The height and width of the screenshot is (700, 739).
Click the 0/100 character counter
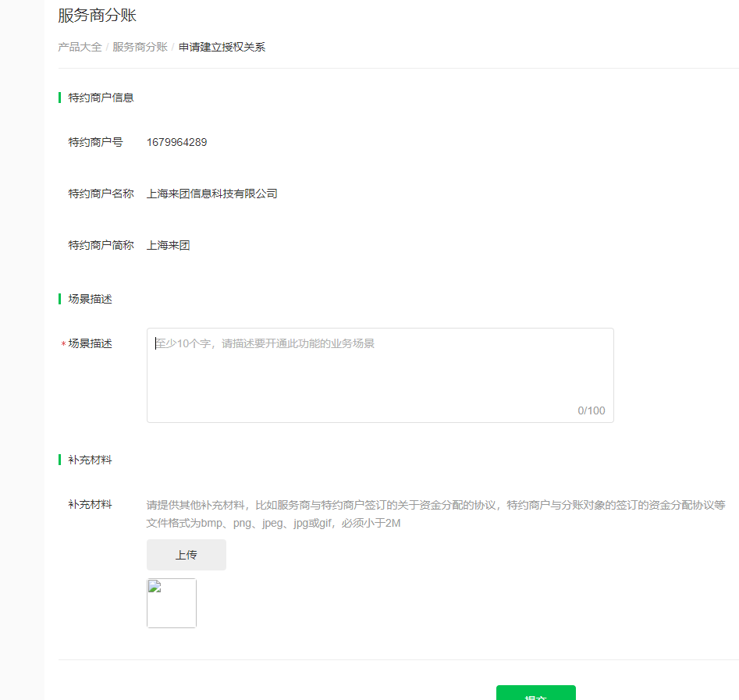tap(591, 410)
